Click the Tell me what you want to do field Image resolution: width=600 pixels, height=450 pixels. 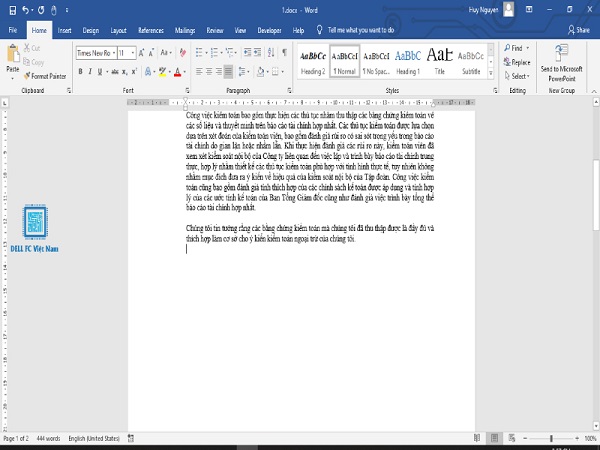[x=360, y=30]
